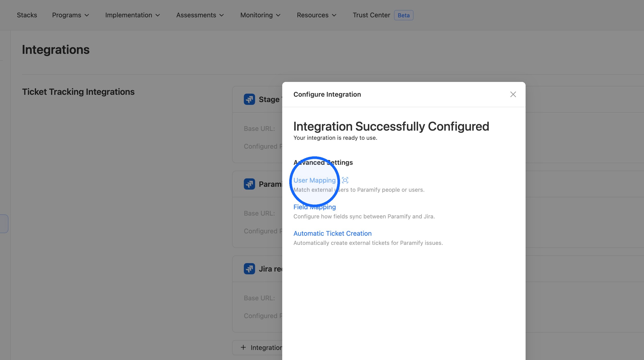
Task: Click the Ticket Tracking Integrations heading
Action: click(x=78, y=92)
